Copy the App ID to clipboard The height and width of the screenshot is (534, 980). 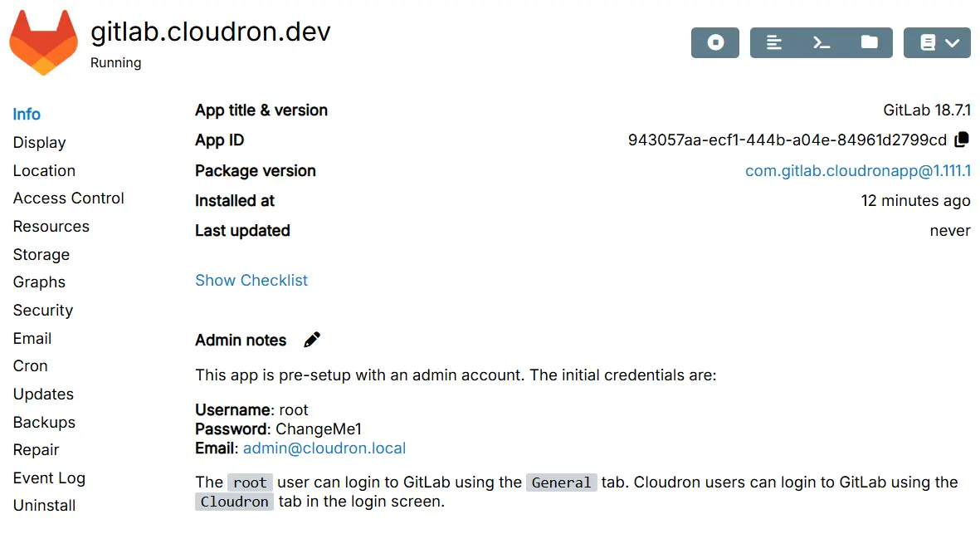point(963,140)
